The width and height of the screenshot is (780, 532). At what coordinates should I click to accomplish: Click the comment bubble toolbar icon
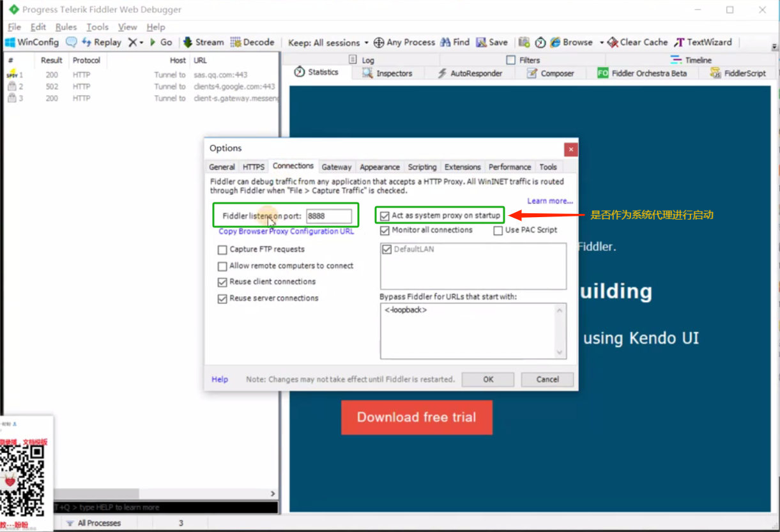[x=71, y=42]
